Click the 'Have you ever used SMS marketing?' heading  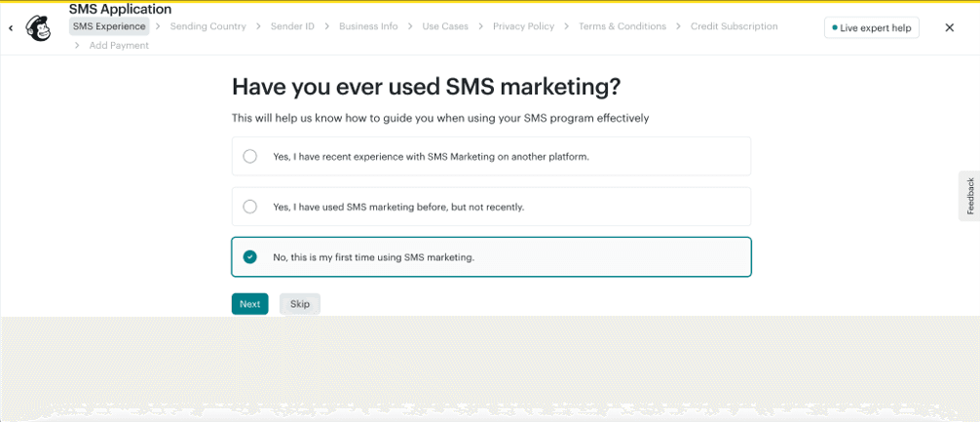pos(427,87)
